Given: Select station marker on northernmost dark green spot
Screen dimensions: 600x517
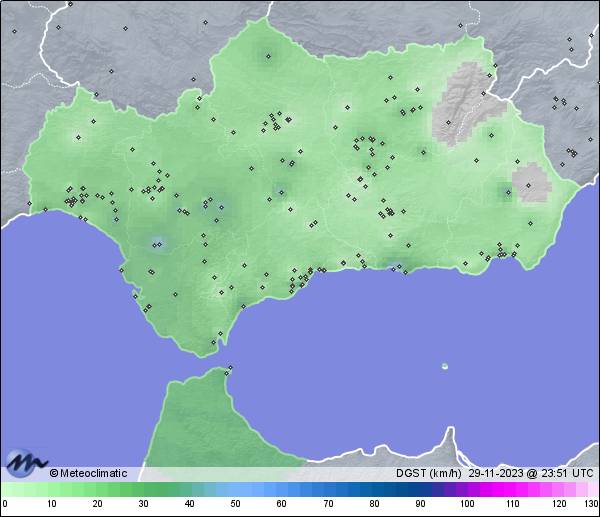Looking at the screenshot, I should click(x=268, y=56).
